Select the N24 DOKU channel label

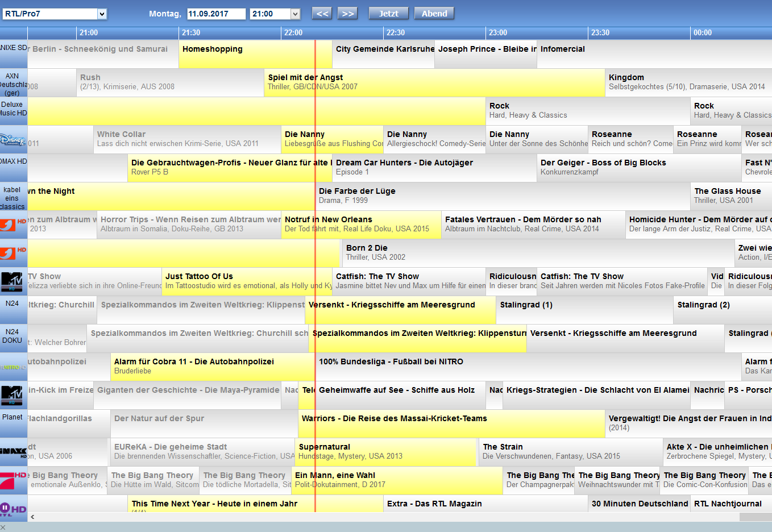point(14,338)
